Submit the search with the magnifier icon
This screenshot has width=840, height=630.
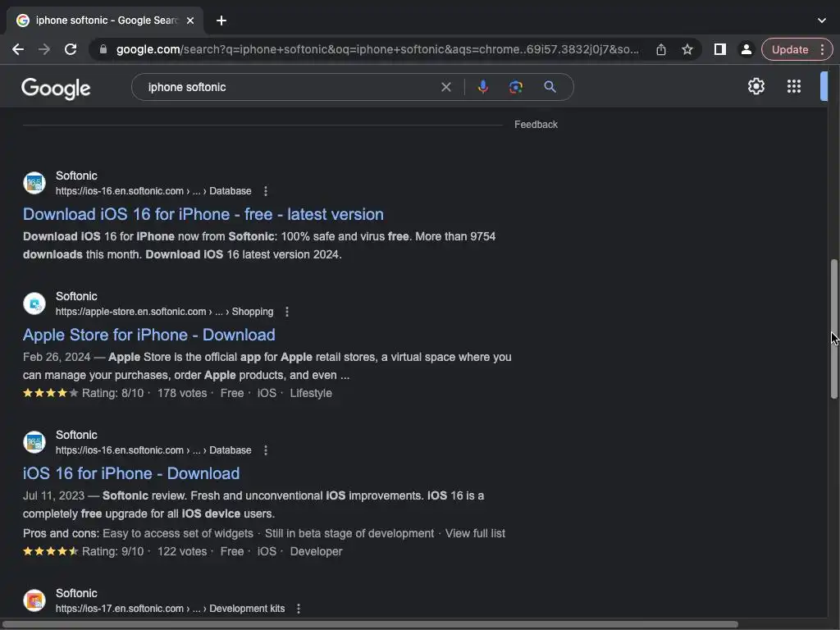tap(550, 87)
